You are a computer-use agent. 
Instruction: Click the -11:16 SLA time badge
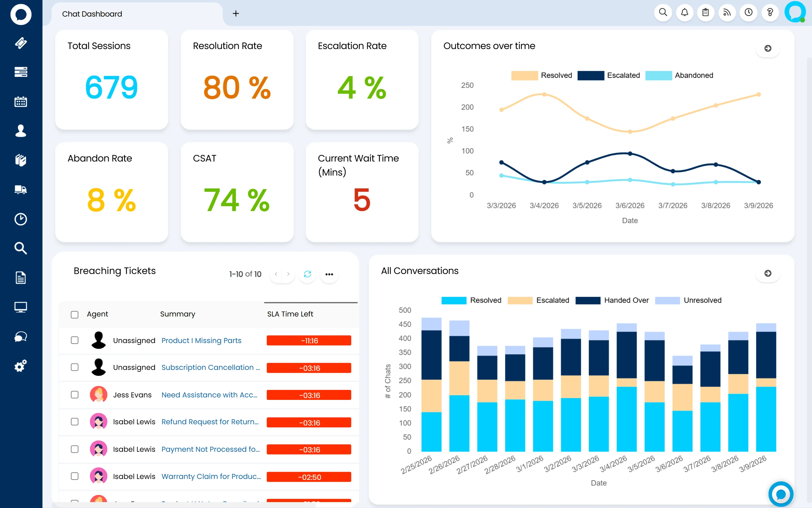tap(309, 340)
